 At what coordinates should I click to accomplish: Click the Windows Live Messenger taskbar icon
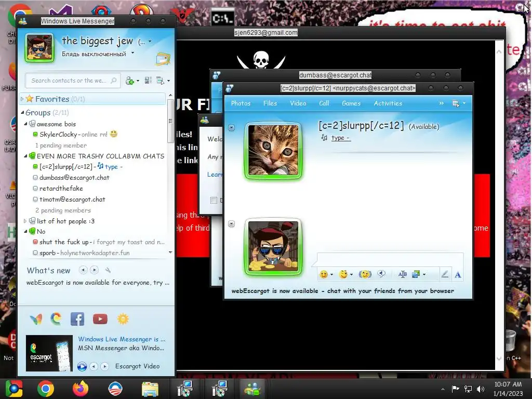(252, 389)
